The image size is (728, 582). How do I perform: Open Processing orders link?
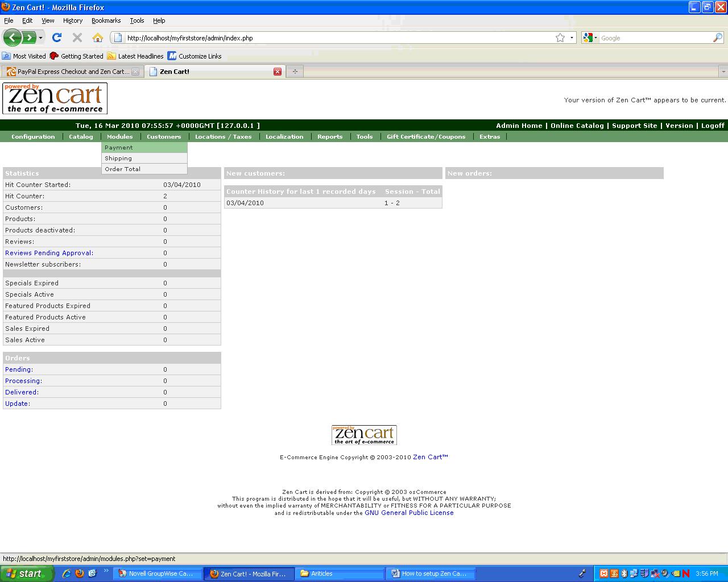[23, 381]
